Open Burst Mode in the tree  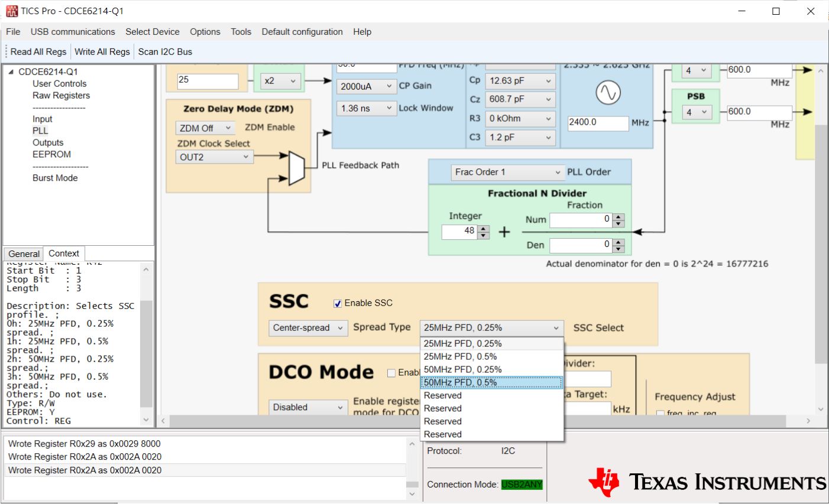(x=55, y=178)
